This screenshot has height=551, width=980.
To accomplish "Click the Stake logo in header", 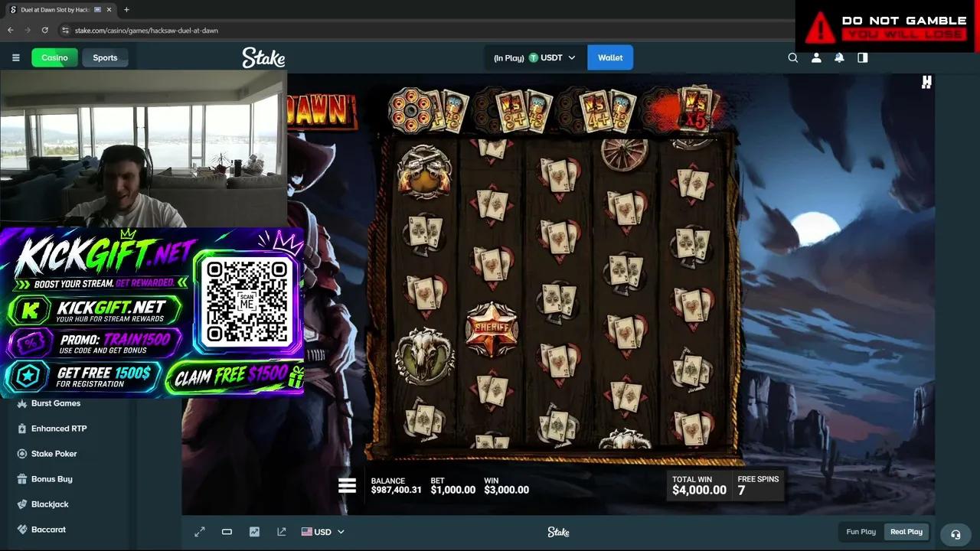I will [263, 57].
